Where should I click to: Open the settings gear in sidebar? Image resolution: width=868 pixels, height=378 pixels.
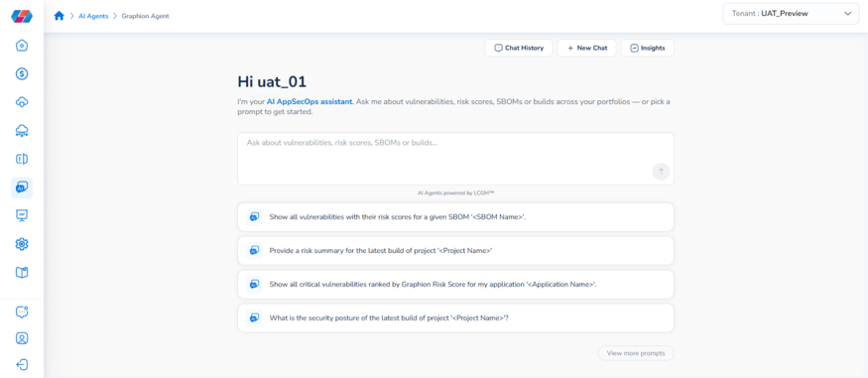(22, 244)
